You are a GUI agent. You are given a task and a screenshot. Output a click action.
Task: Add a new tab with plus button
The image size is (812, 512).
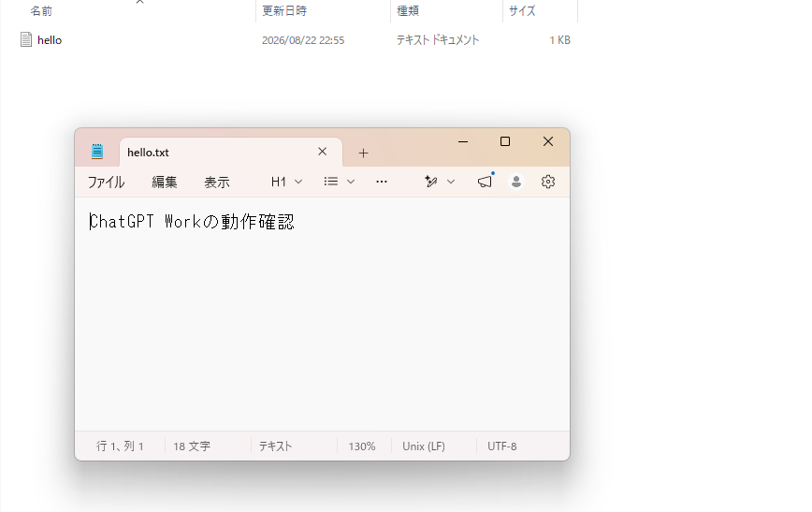(x=363, y=153)
